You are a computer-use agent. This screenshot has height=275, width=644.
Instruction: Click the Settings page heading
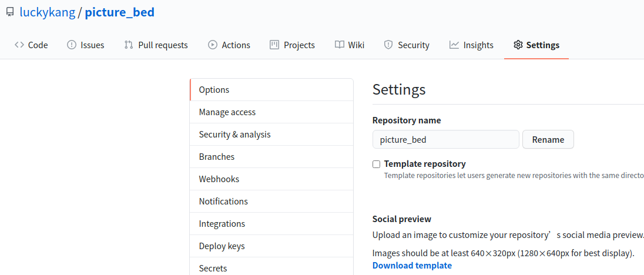point(399,89)
